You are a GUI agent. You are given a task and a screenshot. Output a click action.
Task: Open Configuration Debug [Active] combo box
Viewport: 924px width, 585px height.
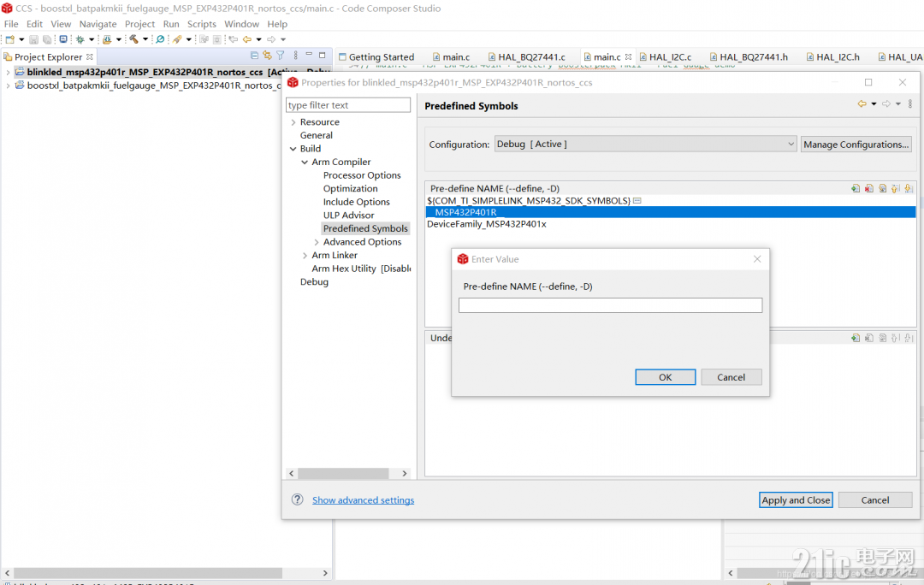645,145
